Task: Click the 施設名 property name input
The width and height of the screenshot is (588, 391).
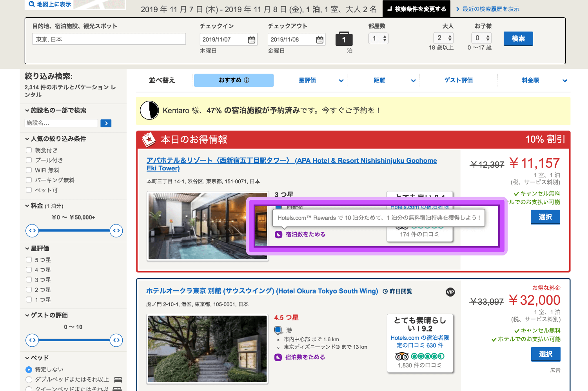Action: pyautogui.click(x=61, y=123)
